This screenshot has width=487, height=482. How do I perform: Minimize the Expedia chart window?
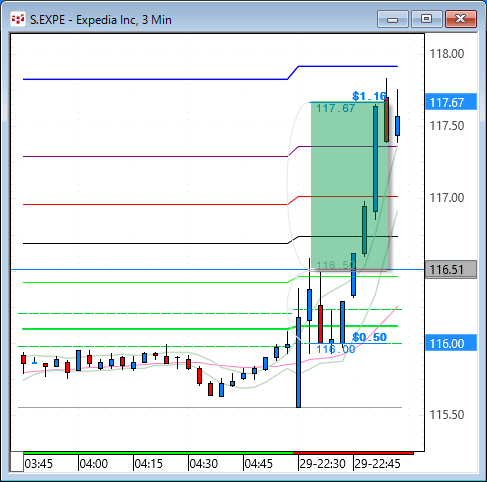click(393, 19)
